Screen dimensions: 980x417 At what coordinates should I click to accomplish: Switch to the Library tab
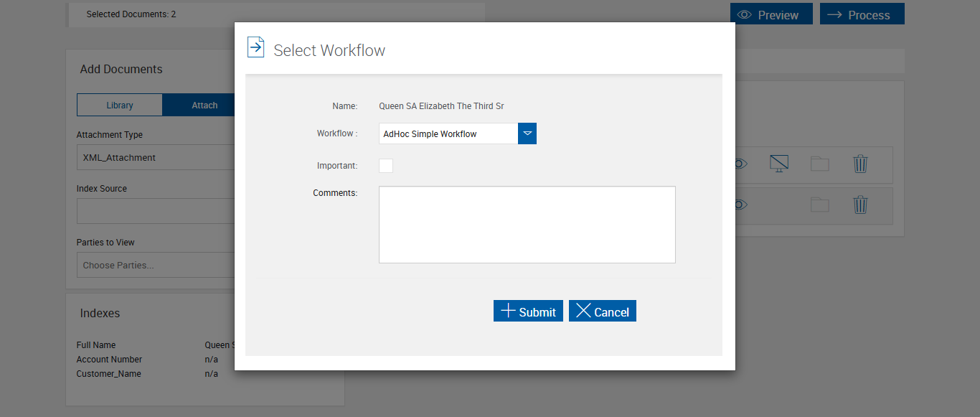pyautogui.click(x=120, y=105)
